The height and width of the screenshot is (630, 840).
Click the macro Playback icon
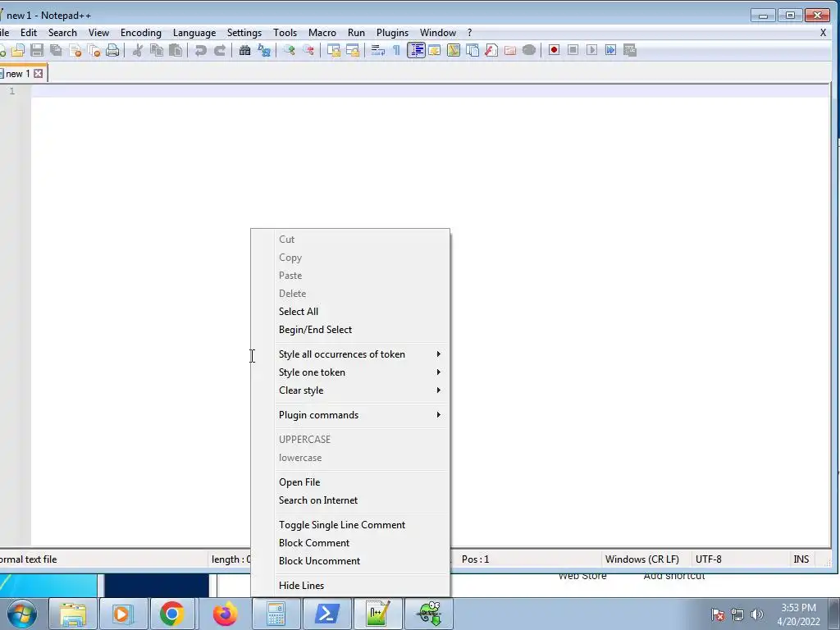tap(592, 50)
